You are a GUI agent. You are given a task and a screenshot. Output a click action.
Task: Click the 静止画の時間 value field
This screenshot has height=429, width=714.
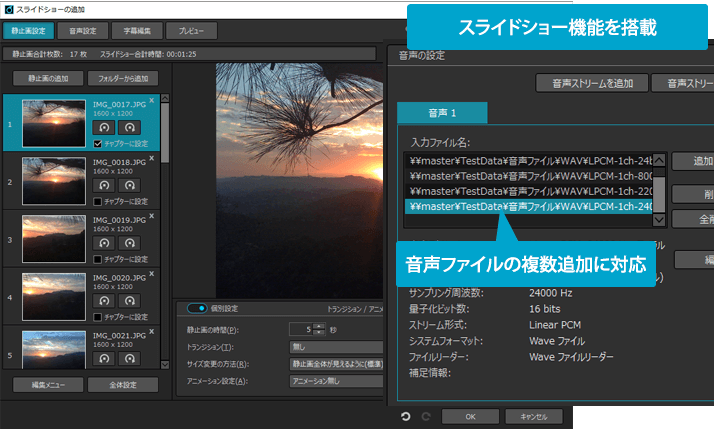301,329
